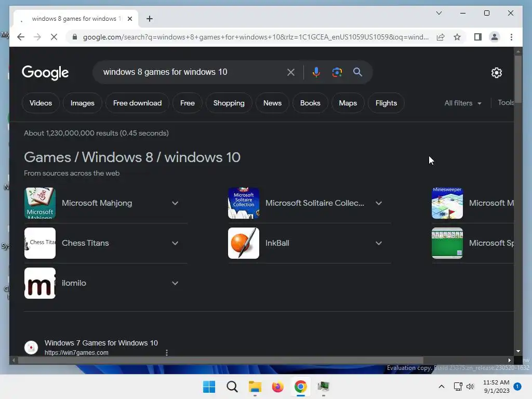
Task: Click the horizontal scrollbar thumb
Action: (220, 361)
